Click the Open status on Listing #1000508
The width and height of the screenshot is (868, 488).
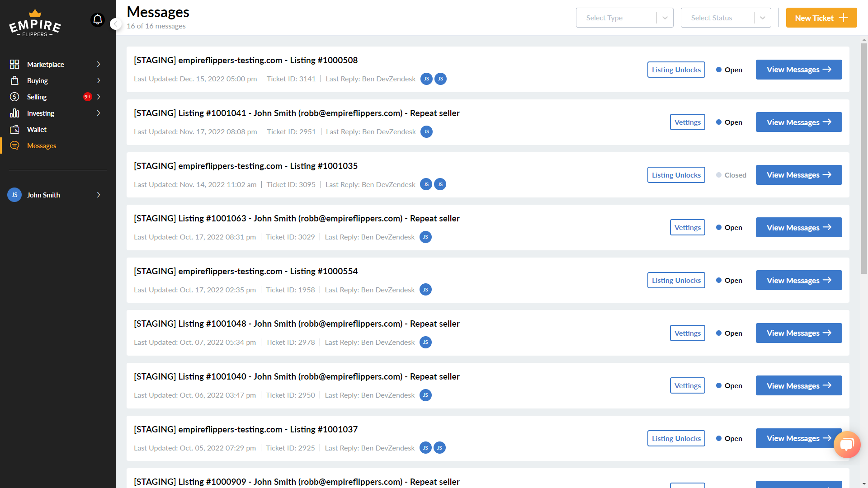729,70
